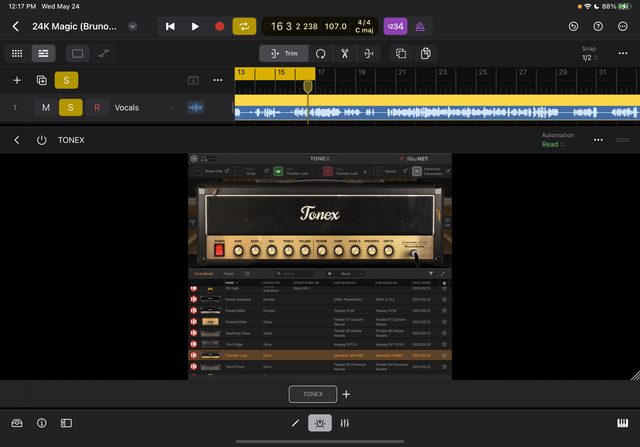Open the ToneNET link
Viewport: 640px width, 447px height.
click(x=417, y=159)
